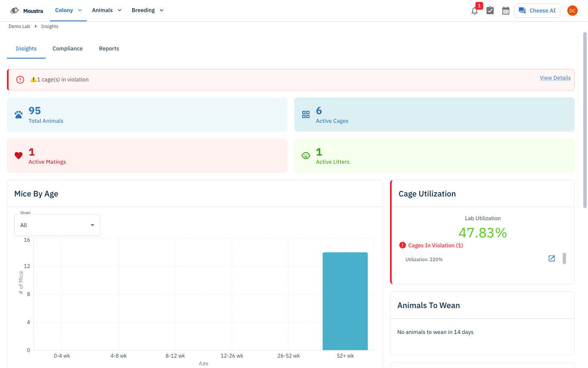Open the notifications bell
The image size is (588, 368).
coord(475,11)
